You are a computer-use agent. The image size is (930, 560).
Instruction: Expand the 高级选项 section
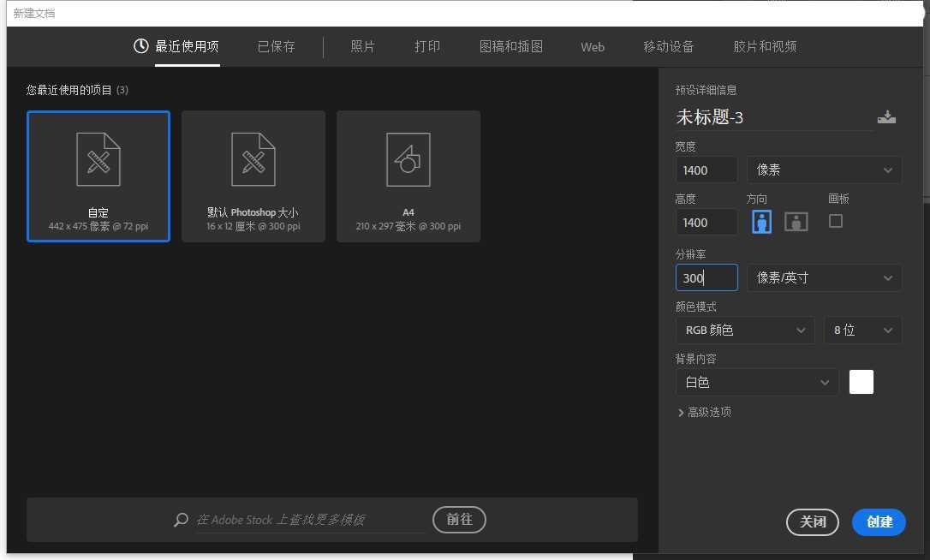click(x=705, y=412)
